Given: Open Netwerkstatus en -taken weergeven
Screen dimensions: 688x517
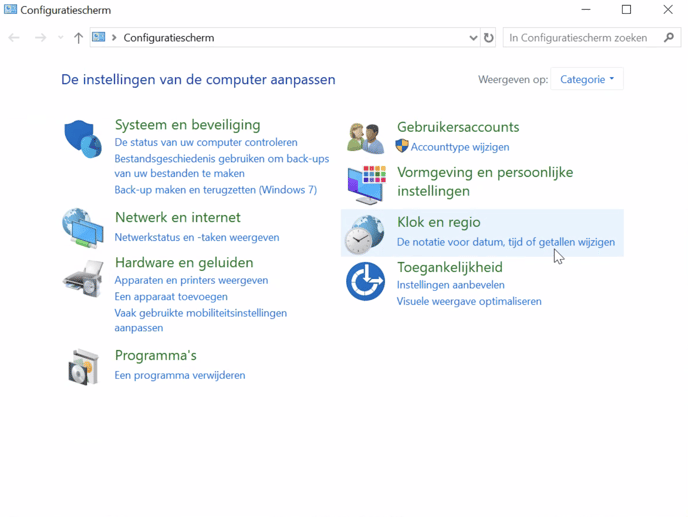Looking at the screenshot, I should click(197, 237).
